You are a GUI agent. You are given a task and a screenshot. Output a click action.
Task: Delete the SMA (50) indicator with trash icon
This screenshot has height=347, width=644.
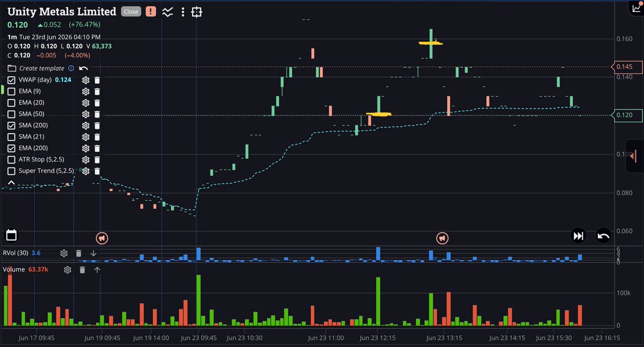click(97, 114)
